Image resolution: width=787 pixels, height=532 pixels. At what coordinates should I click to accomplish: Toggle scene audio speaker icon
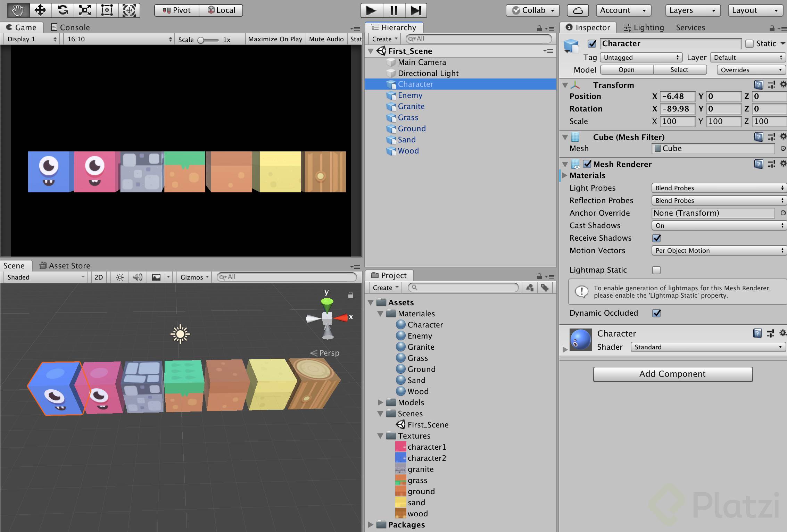(138, 277)
